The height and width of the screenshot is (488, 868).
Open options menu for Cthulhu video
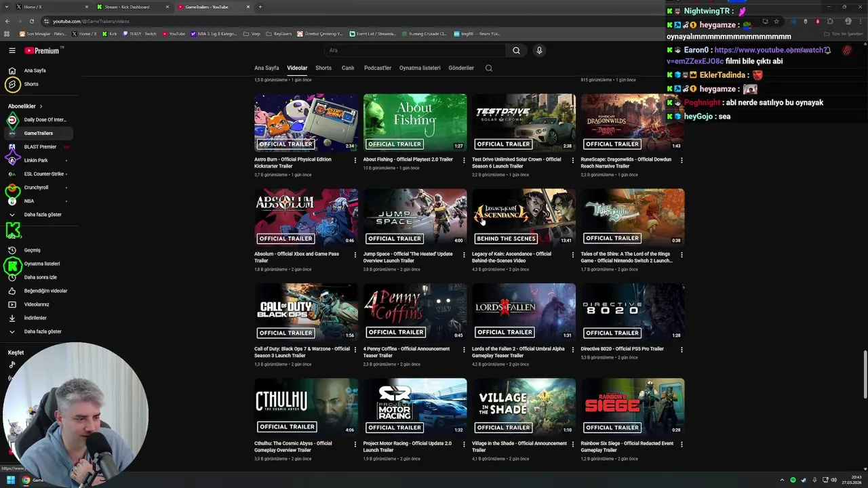click(355, 445)
